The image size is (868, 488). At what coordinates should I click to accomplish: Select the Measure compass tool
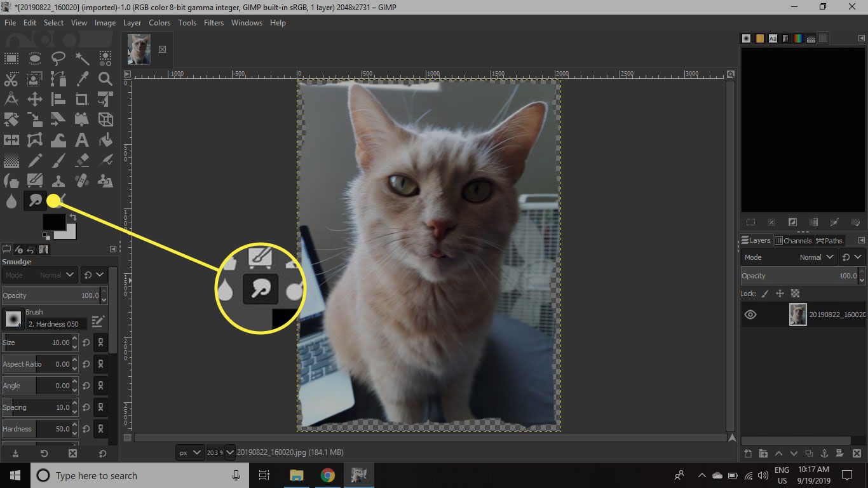(x=11, y=99)
